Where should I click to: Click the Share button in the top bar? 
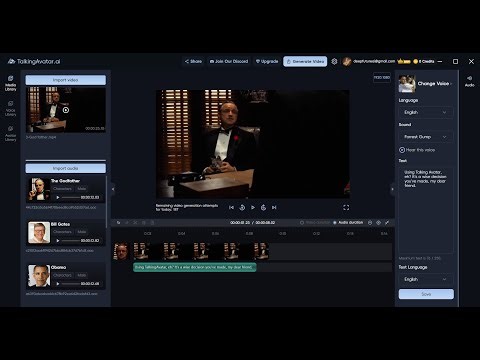(193, 61)
